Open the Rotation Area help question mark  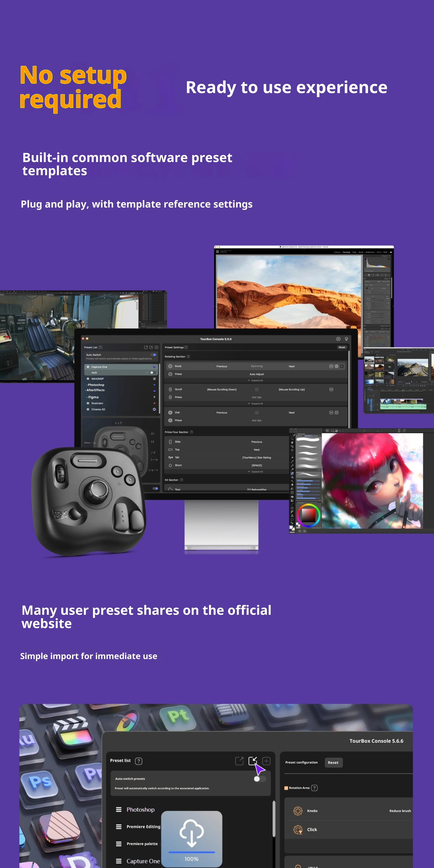point(314,788)
